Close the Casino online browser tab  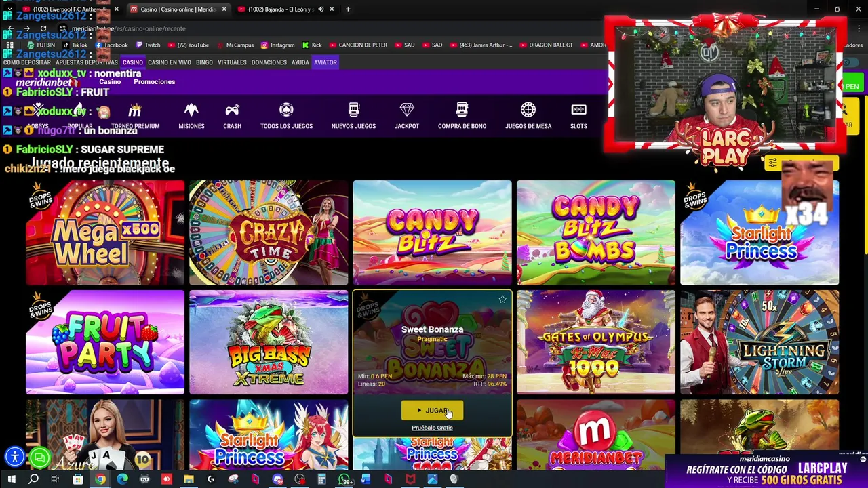pos(224,9)
